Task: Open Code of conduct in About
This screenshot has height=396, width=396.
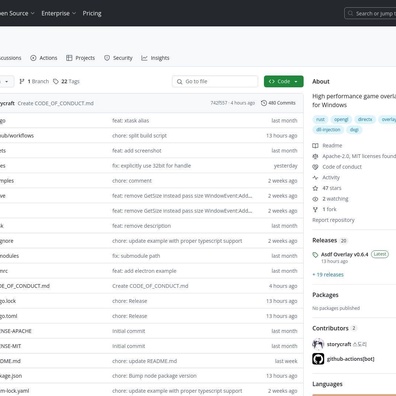Action: [x=342, y=167]
